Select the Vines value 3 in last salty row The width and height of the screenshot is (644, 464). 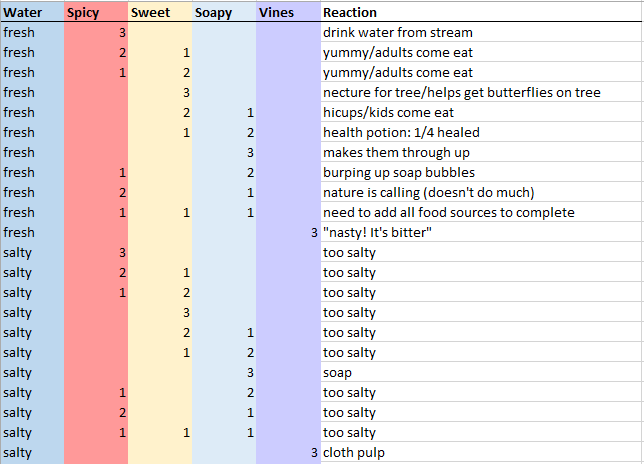click(287, 453)
